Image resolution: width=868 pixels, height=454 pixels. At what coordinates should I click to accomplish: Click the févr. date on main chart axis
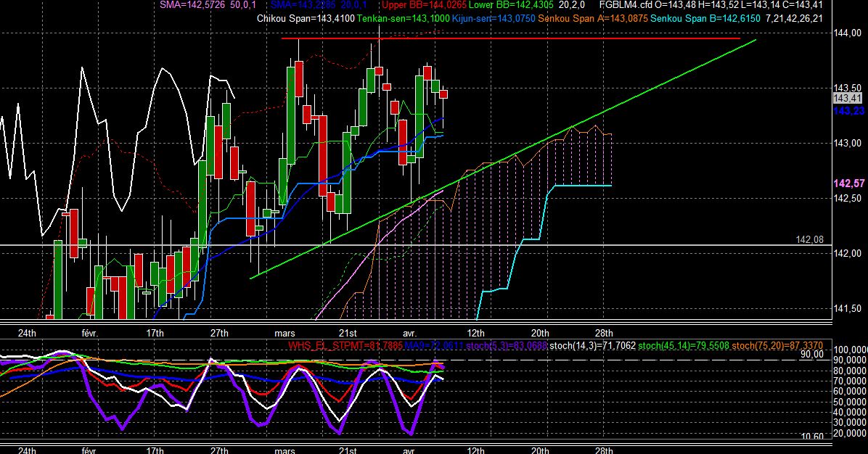tap(90, 333)
